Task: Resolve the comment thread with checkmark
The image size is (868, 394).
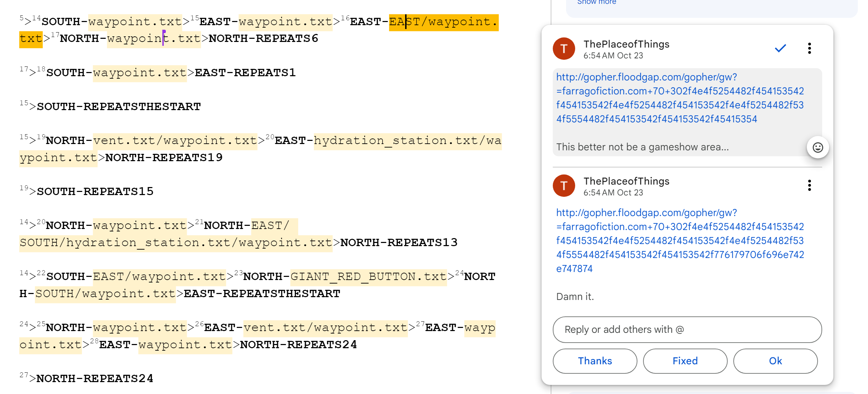Action: click(x=780, y=48)
